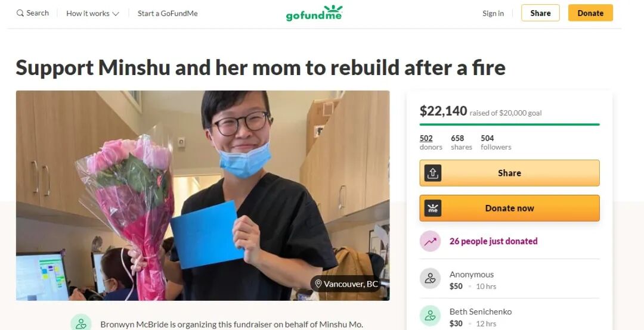644x330 pixels.
Task: Click the large Donate now button
Action: [509, 208]
